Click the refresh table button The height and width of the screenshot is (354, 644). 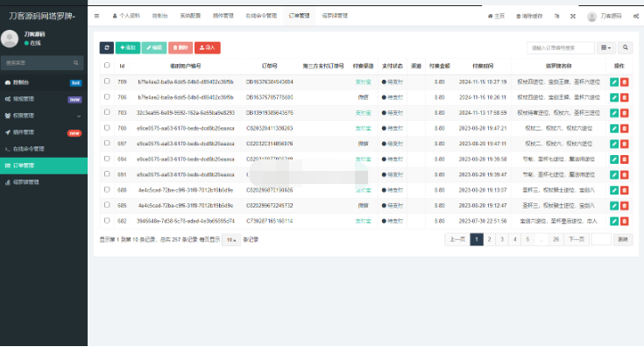point(107,47)
